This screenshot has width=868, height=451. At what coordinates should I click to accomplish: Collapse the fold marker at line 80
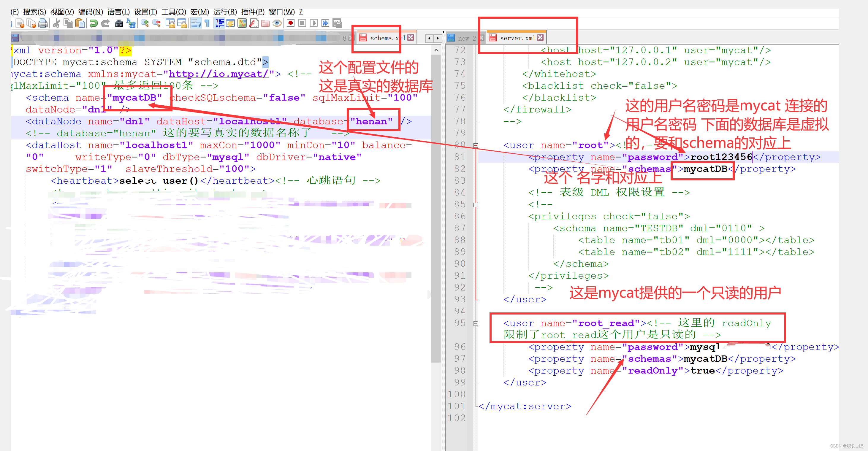pos(476,145)
